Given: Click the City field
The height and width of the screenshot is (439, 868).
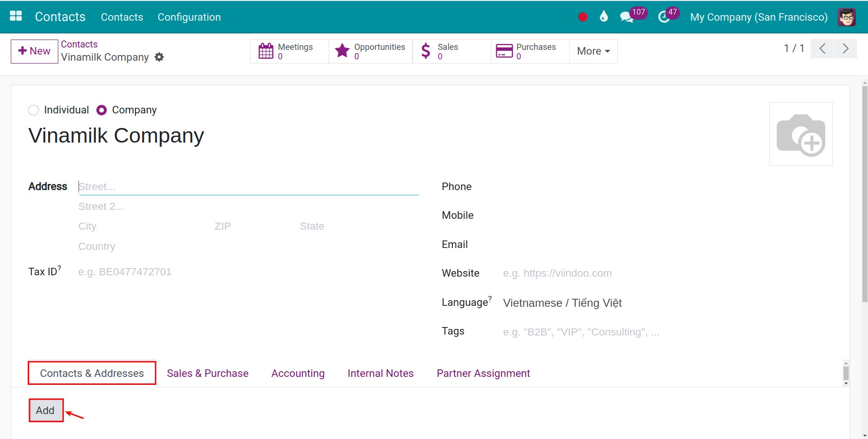Looking at the screenshot, I should pyautogui.click(x=143, y=226).
